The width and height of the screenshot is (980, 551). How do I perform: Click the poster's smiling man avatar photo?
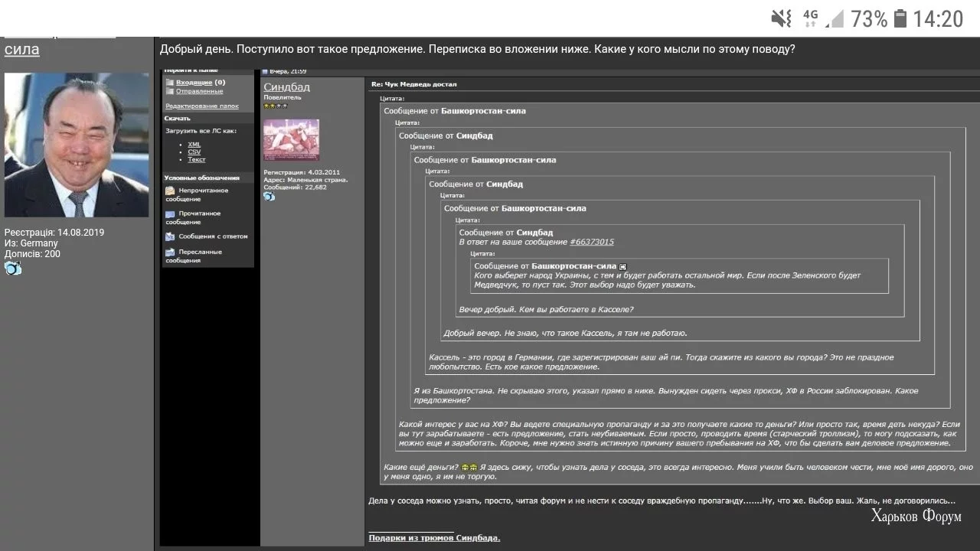coord(77,145)
